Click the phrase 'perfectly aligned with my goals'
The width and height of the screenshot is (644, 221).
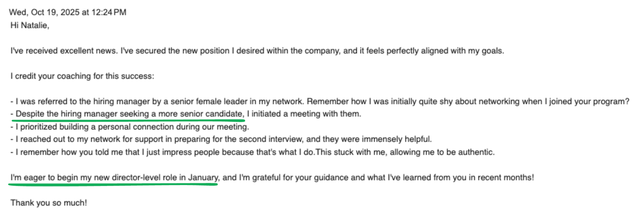click(x=445, y=51)
